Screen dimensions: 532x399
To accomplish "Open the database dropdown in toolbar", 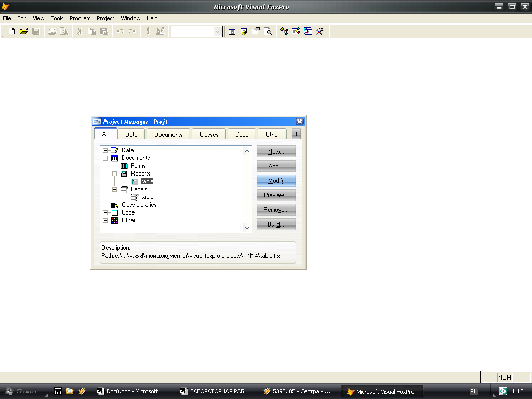I will (217, 32).
